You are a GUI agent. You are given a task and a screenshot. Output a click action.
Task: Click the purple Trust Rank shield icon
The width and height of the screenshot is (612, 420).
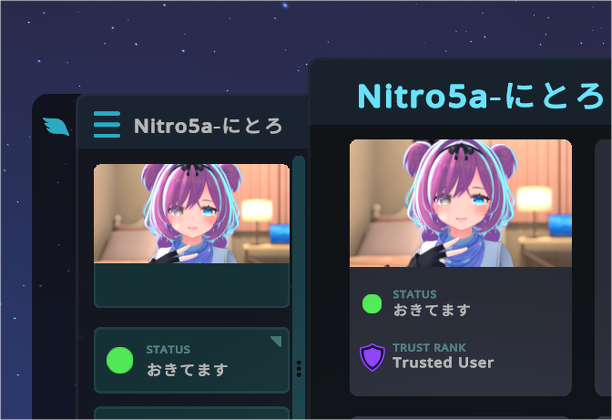372,357
